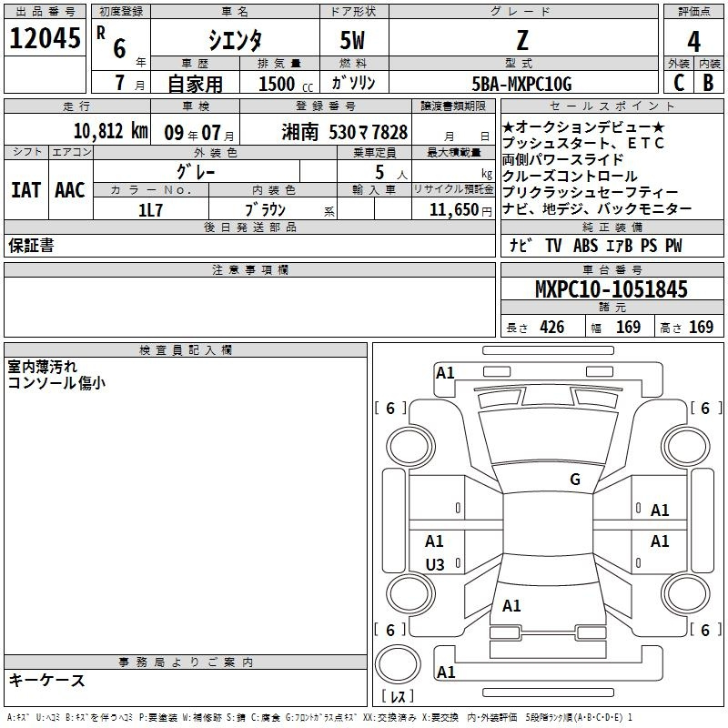The width and height of the screenshot is (728, 728).
Task: Click the A1 mark on front bumper
Action: tap(445, 372)
